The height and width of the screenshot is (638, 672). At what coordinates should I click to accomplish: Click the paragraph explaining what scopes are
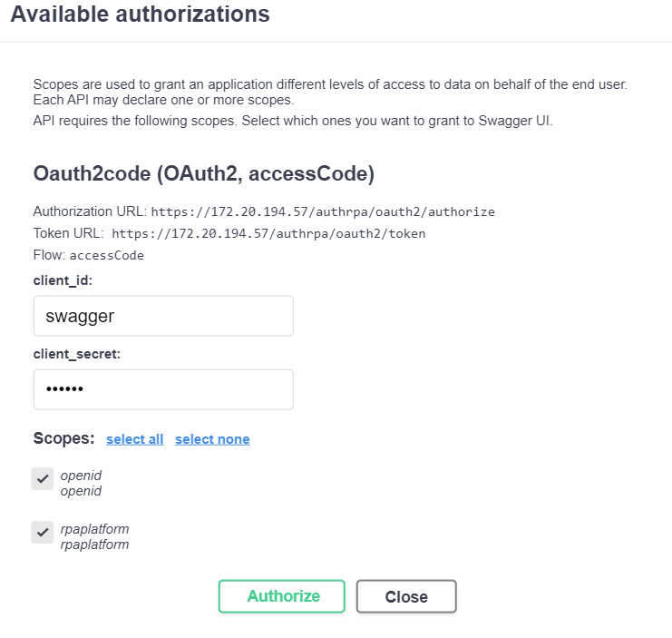click(x=330, y=92)
